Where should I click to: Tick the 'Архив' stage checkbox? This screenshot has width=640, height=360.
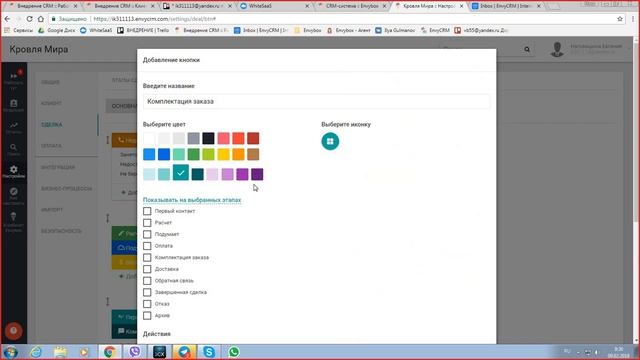[x=147, y=316]
